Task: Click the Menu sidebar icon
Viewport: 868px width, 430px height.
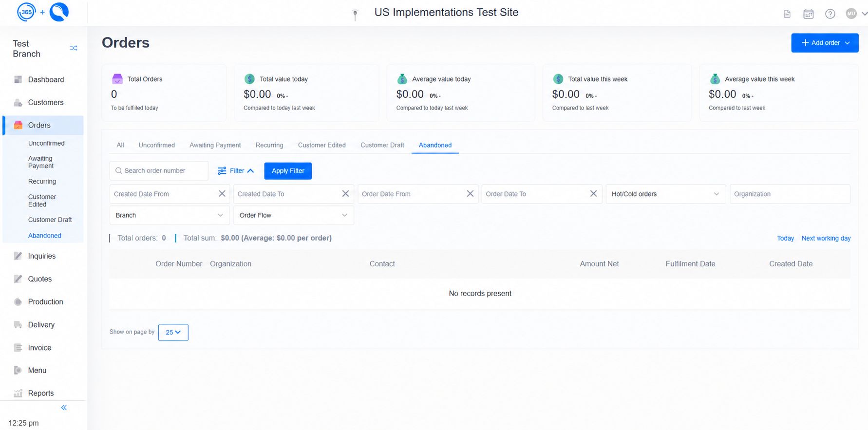Action: 18,370
